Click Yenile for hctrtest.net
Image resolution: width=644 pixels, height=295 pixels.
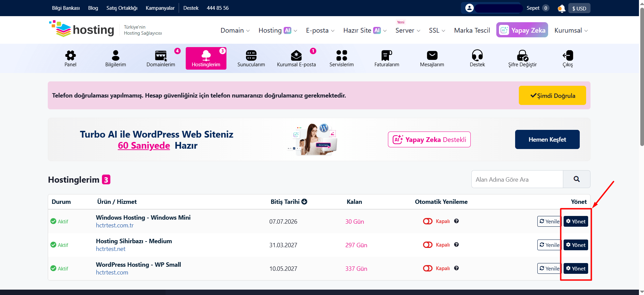tap(549, 245)
